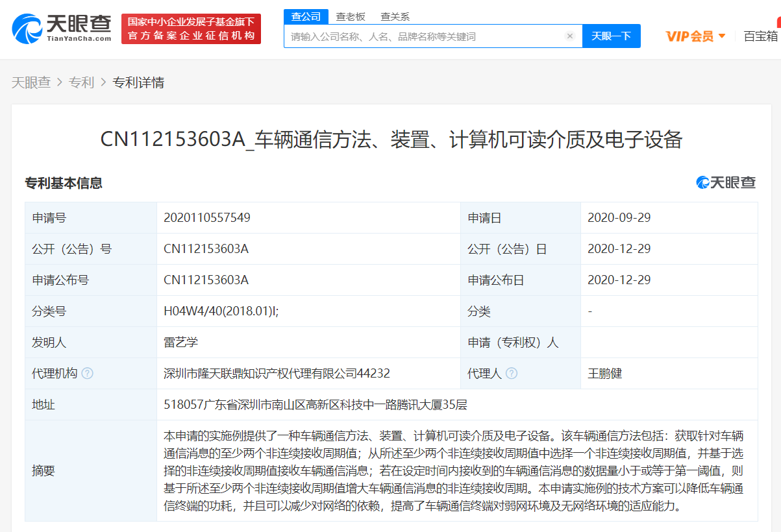
Task: Click the TianYanCha logo
Action: (x=62, y=29)
